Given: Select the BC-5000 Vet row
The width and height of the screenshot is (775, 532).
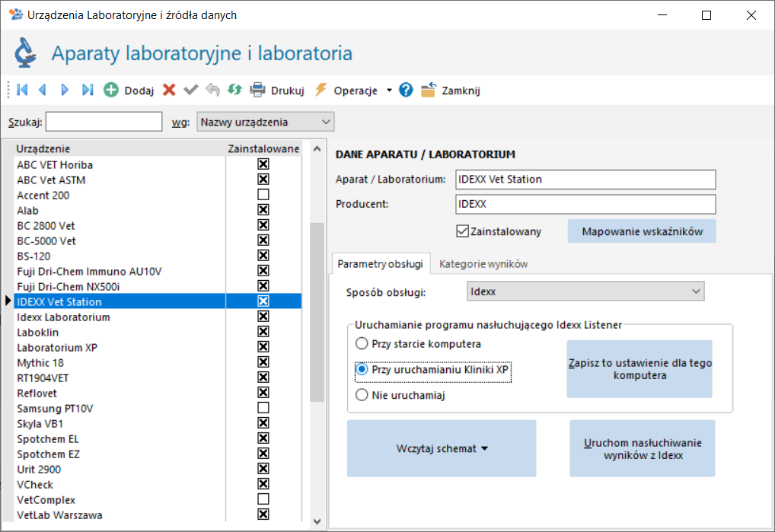Looking at the screenshot, I should 158,241.
